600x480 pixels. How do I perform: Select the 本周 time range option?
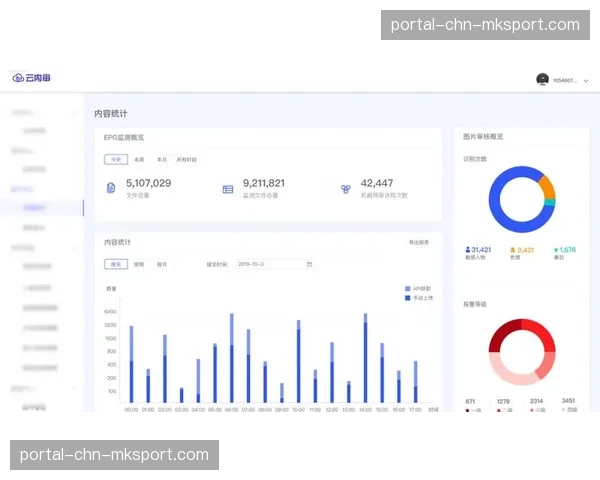pyautogui.click(x=139, y=159)
